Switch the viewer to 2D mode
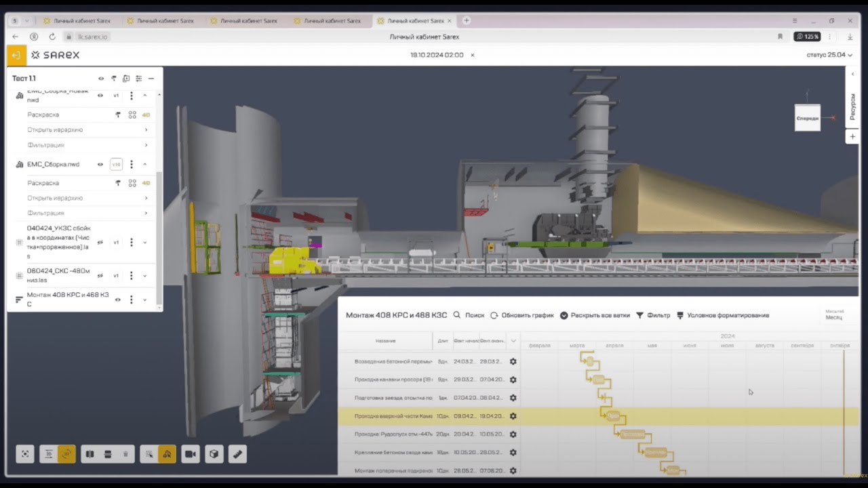This screenshot has width=868, height=488. point(49,454)
